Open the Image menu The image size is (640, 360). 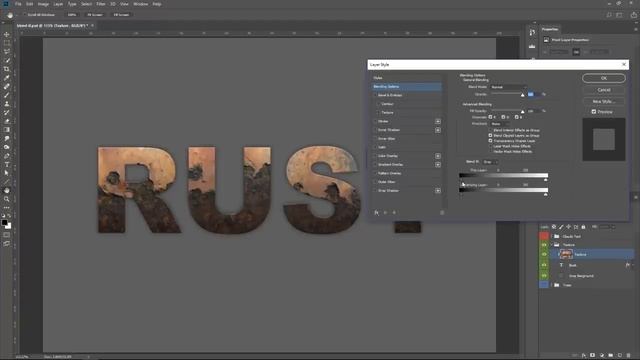click(x=43, y=4)
